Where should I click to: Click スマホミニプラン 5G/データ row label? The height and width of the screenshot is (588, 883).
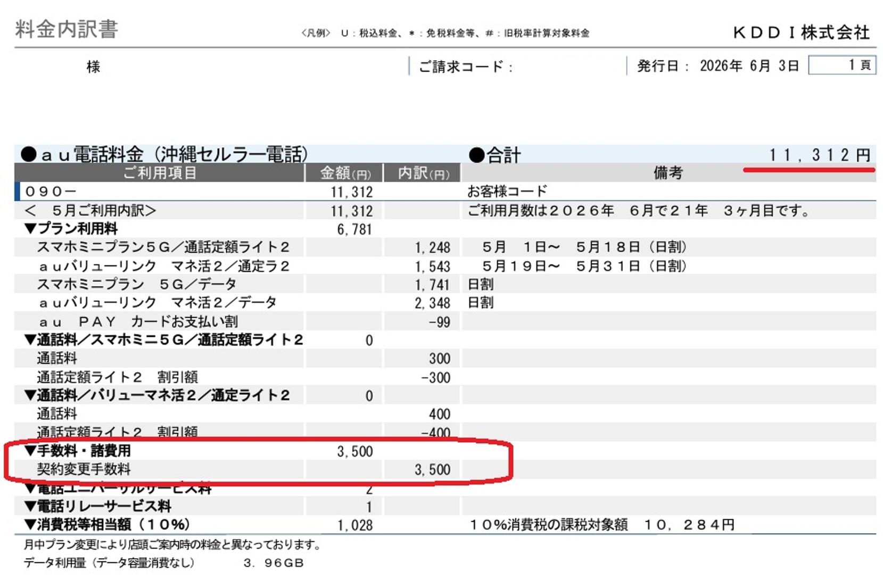click(137, 284)
